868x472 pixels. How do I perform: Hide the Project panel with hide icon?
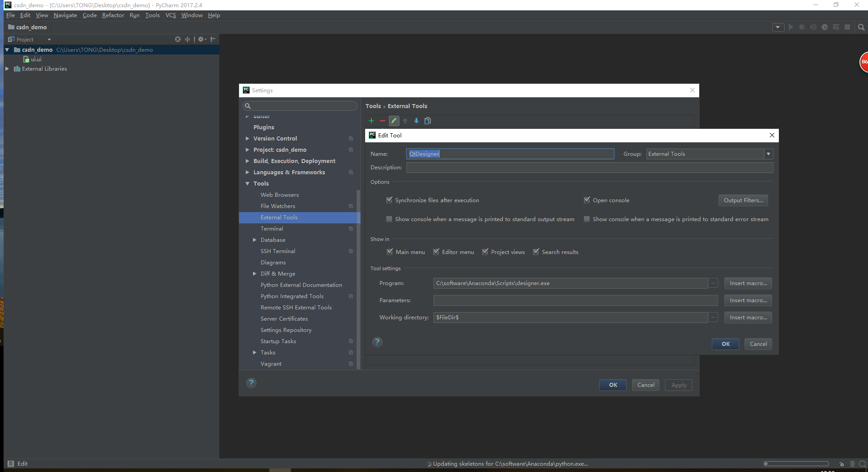[213, 39]
